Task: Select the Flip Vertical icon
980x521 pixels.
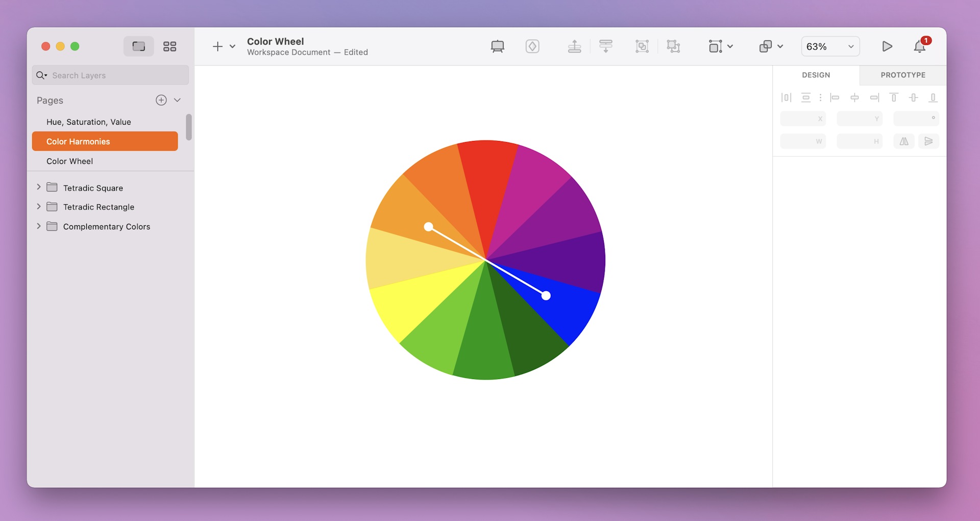Action: pyautogui.click(x=929, y=141)
